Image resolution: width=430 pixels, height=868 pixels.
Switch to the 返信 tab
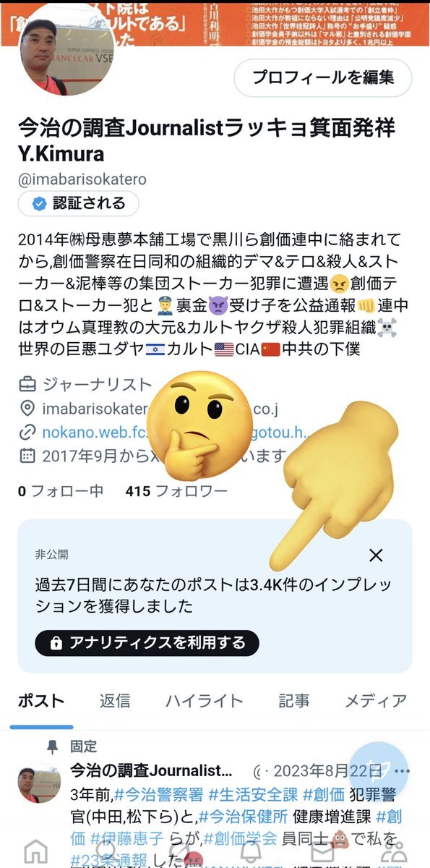click(x=115, y=700)
